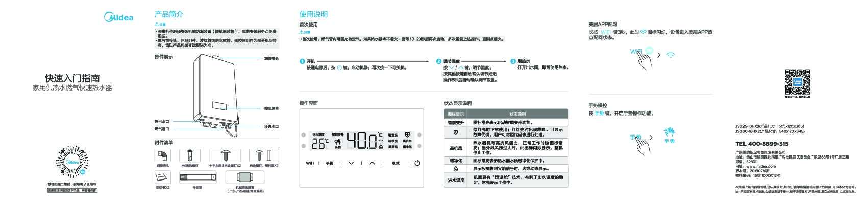Click the 热出水口 part label
The height and width of the screenshot is (203, 868).
click(162, 122)
